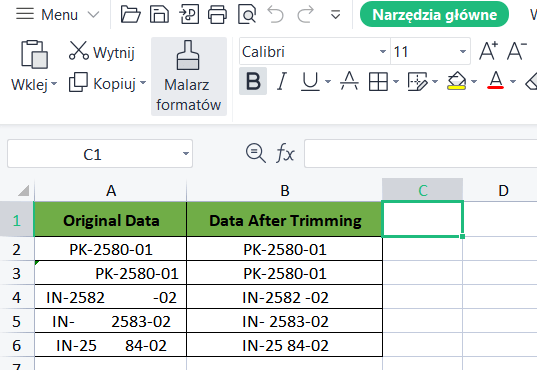Select column A header
Image resolution: width=537 pixels, height=370 pixels.
tap(110, 190)
